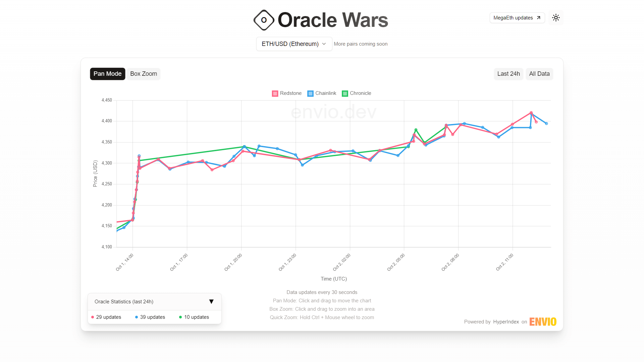Toggle Redstone series visibility in legend
Viewport: 644px width, 362px height.
tap(286, 93)
